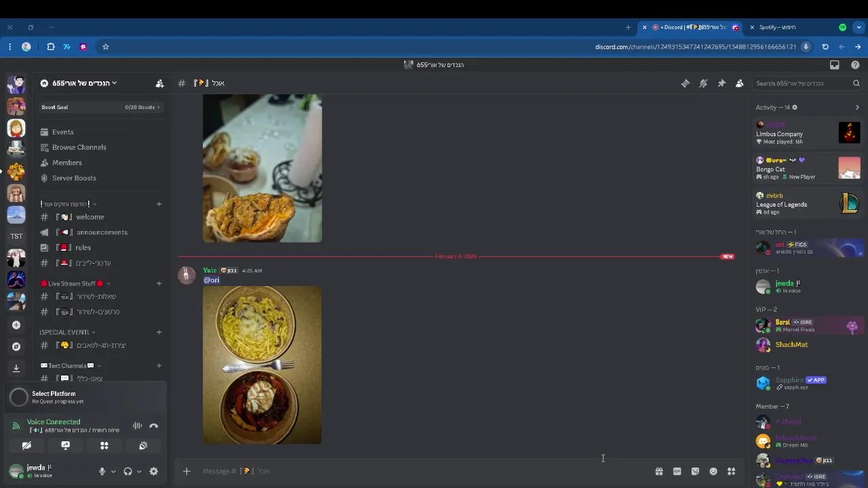Open Activity settings gear in member list
Image resolution: width=868 pixels, height=488 pixels.
(x=795, y=107)
